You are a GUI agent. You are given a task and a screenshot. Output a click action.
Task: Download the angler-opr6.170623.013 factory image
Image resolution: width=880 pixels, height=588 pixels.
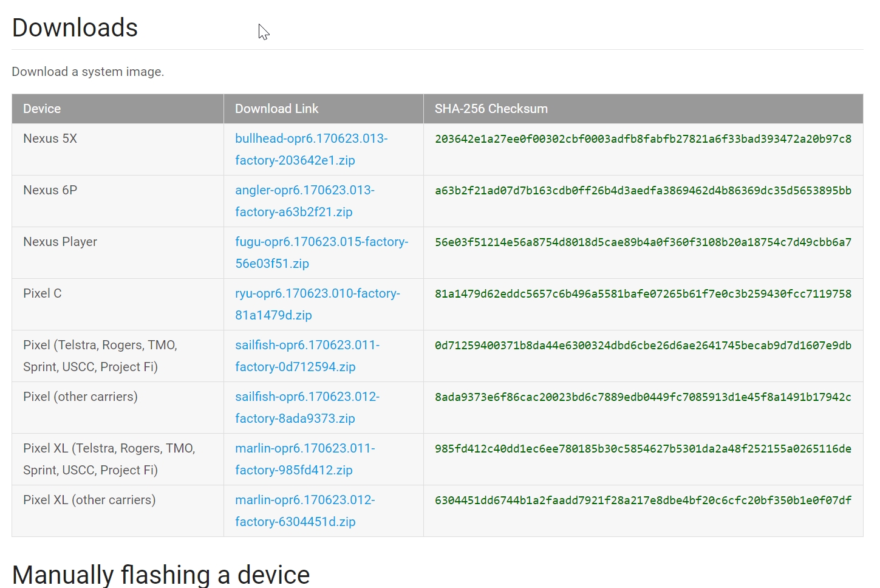pyautogui.click(x=305, y=201)
